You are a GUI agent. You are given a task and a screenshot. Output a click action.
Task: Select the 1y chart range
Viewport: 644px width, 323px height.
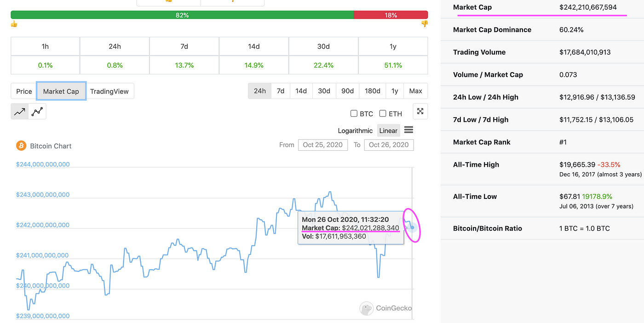coord(395,91)
